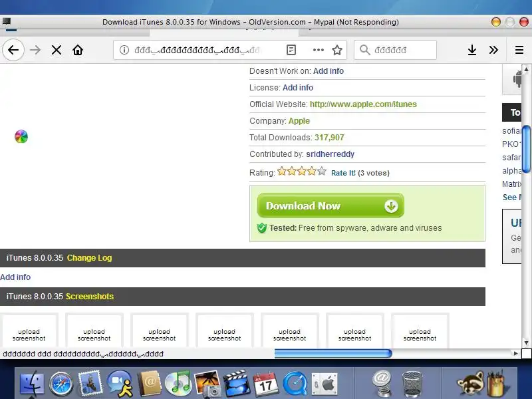
Task: Click the fourth upload screenshot thumbnail
Action: tap(225, 331)
